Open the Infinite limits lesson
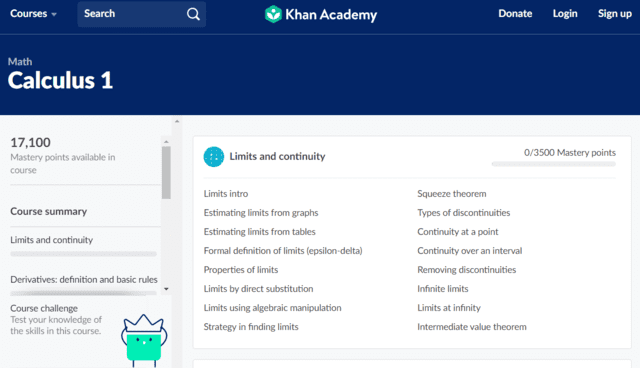The width and height of the screenshot is (640, 368). [442, 289]
